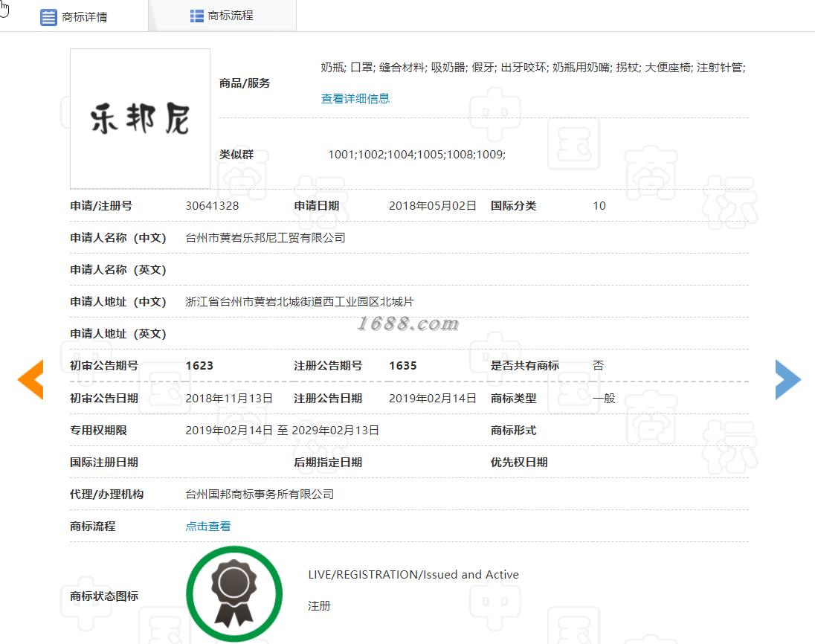Viewport: 815px width, 644px height.
Task: Click the 专用权期限 label
Action: [x=98, y=431]
